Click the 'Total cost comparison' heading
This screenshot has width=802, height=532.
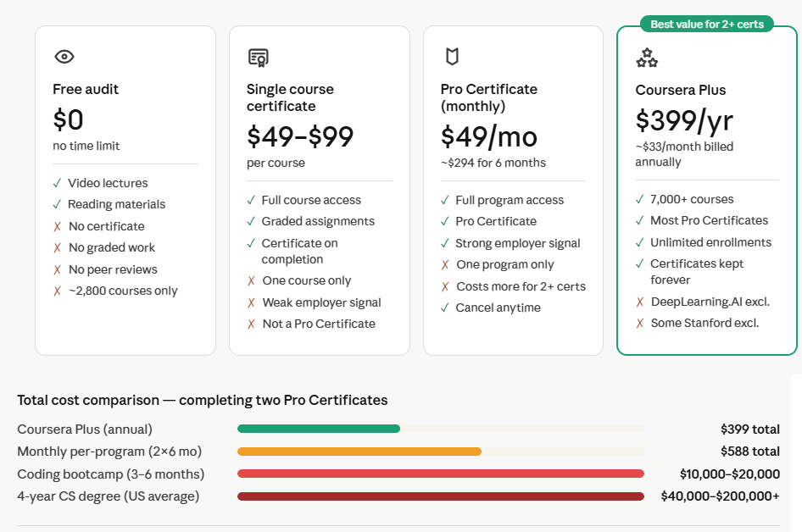[x=203, y=400]
